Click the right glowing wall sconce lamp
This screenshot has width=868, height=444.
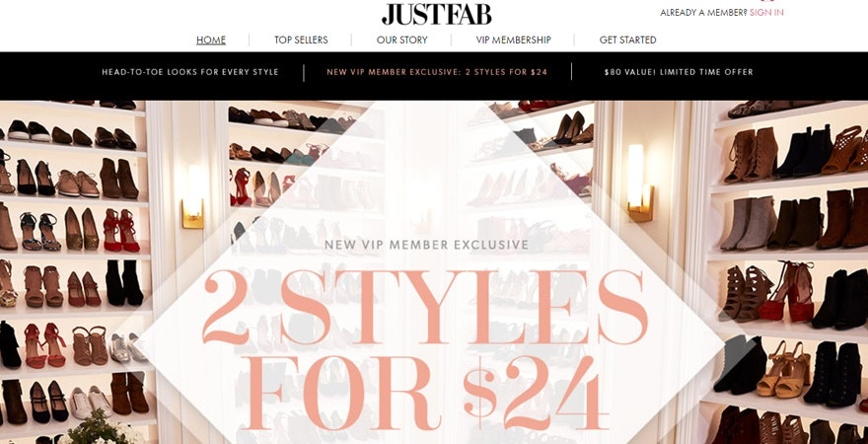(x=639, y=184)
